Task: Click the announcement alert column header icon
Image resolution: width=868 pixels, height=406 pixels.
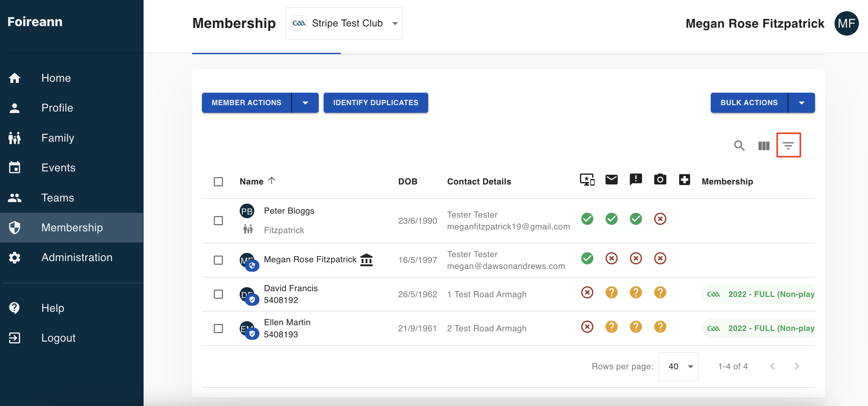Action: coord(636,180)
